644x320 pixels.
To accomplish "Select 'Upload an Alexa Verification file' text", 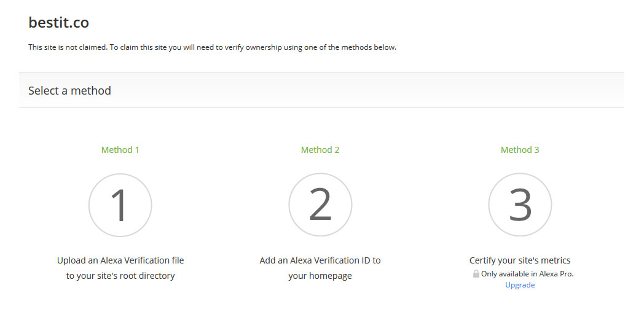I will click(120, 260).
